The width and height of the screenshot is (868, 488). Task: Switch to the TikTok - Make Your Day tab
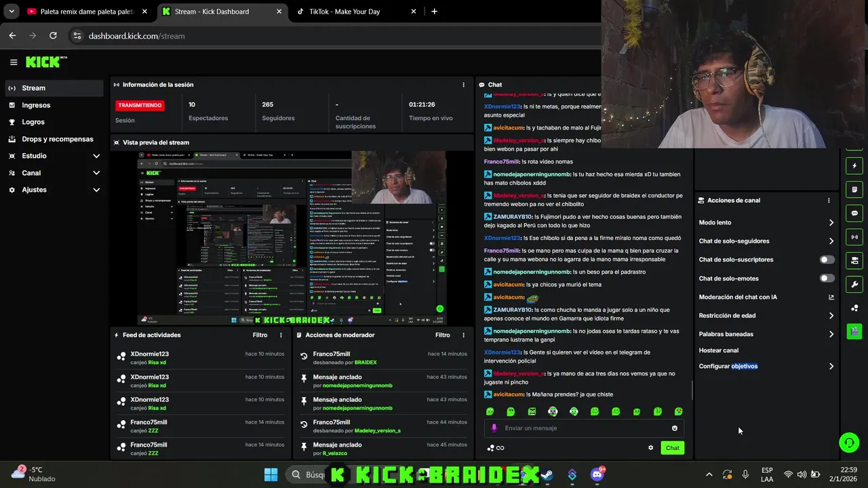(356, 12)
